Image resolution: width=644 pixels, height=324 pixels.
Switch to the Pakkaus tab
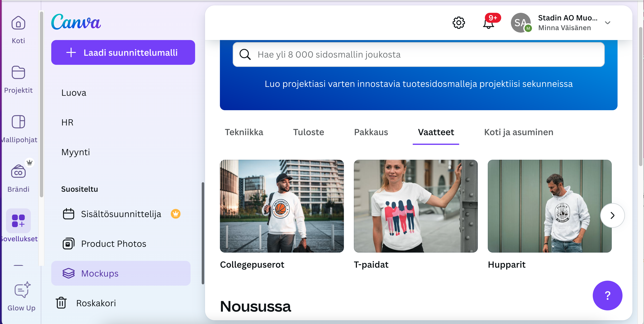point(371,132)
